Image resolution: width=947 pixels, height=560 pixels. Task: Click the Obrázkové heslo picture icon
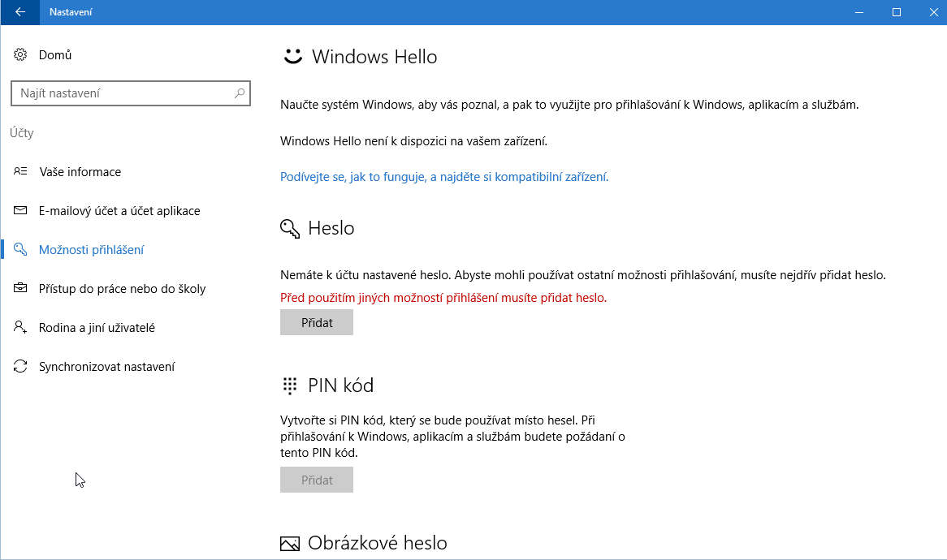[x=290, y=544]
